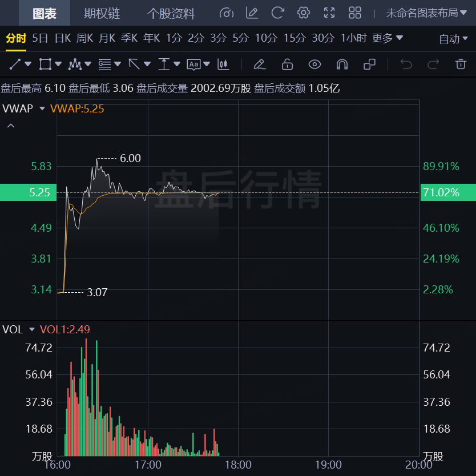Image resolution: width=476 pixels, height=476 pixels.
Task: Select the 分时 timeframe
Action: tap(16, 38)
